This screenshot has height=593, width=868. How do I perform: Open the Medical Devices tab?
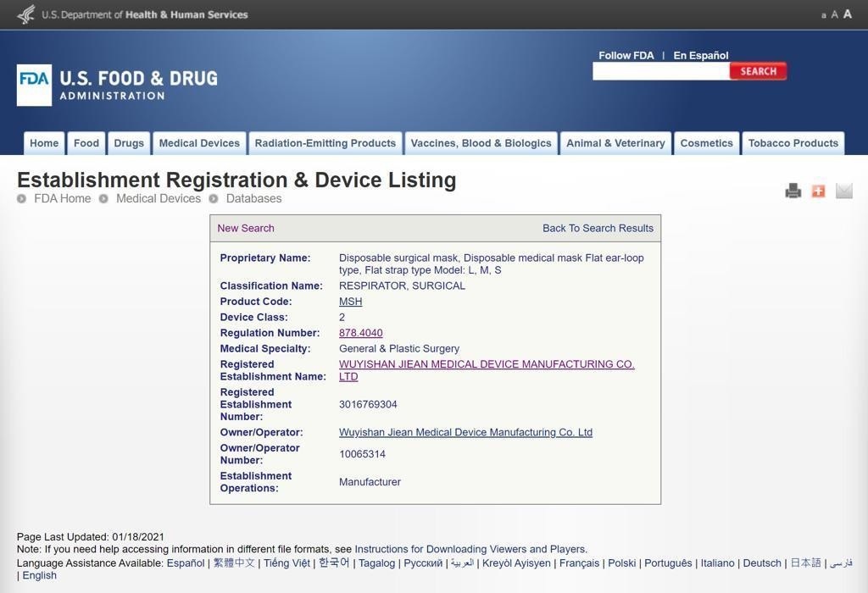(x=199, y=143)
